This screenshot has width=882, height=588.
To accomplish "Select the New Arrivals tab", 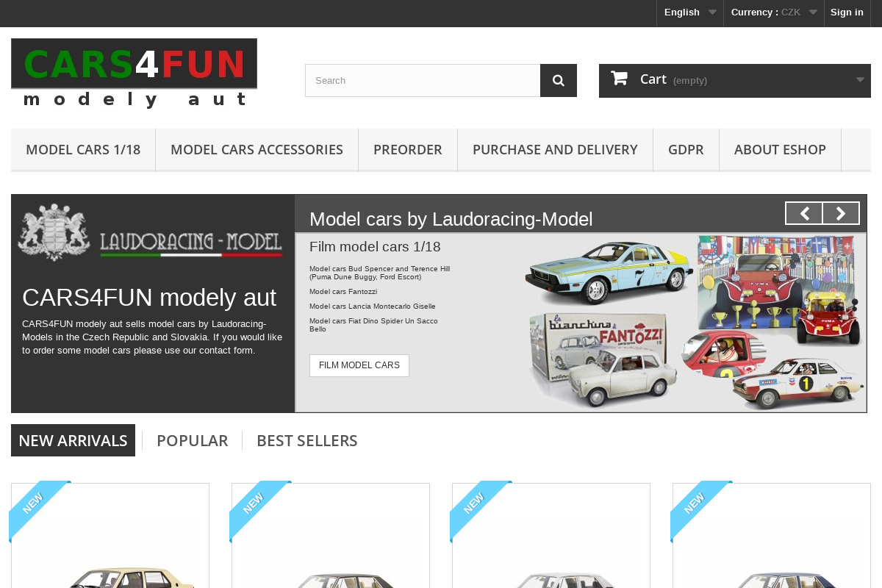I will (73, 440).
